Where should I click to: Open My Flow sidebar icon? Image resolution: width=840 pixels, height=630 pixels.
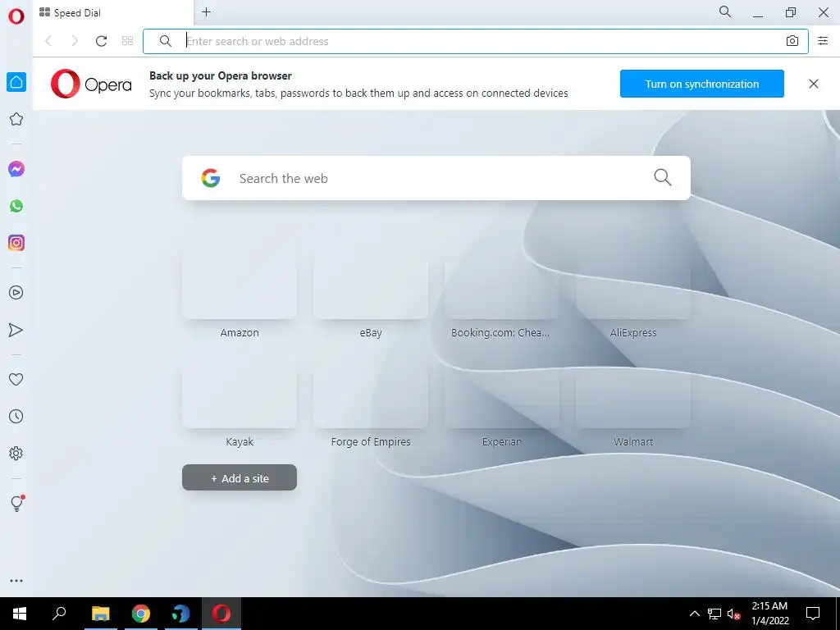[16, 330]
